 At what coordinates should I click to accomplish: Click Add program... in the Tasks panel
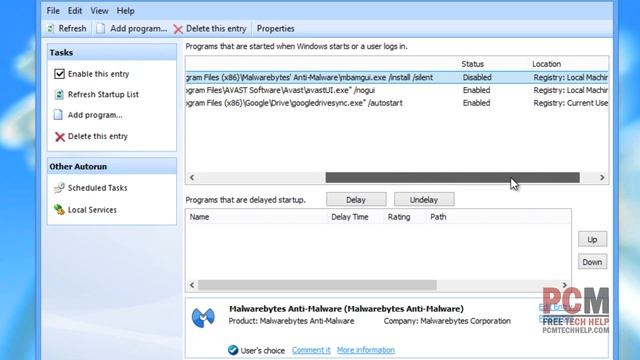[x=95, y=115]
